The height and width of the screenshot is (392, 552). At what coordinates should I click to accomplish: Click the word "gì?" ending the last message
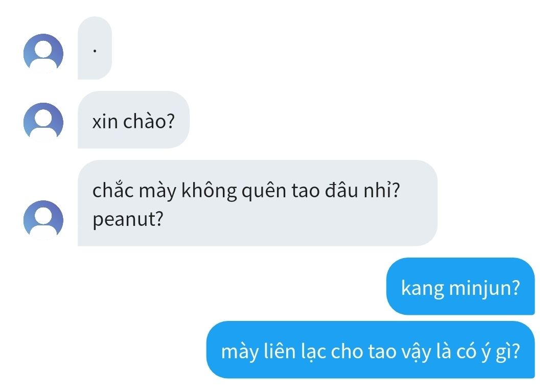(x=508, y=352)
